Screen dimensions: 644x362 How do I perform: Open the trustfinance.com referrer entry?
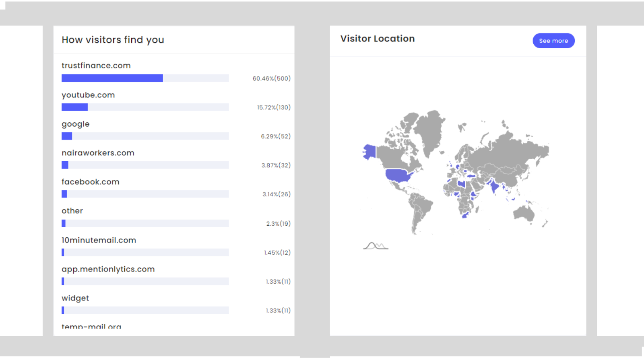[x=96, y=66]
